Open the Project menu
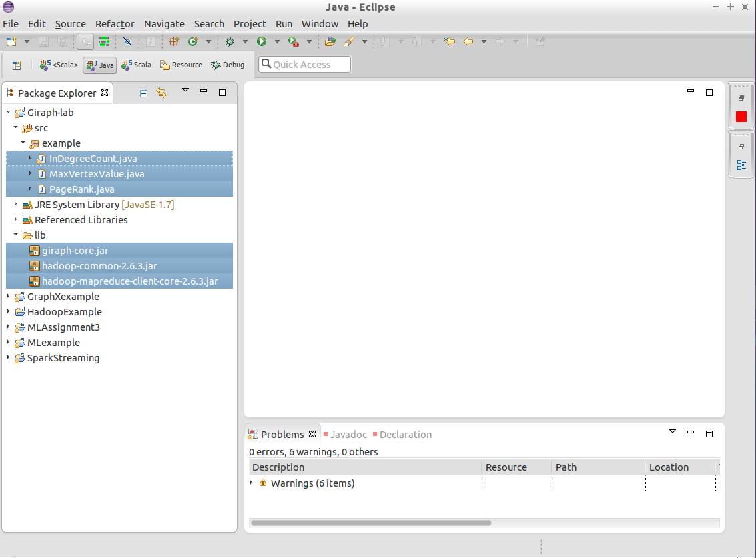 pyautogui.click(x=250, y=24)
